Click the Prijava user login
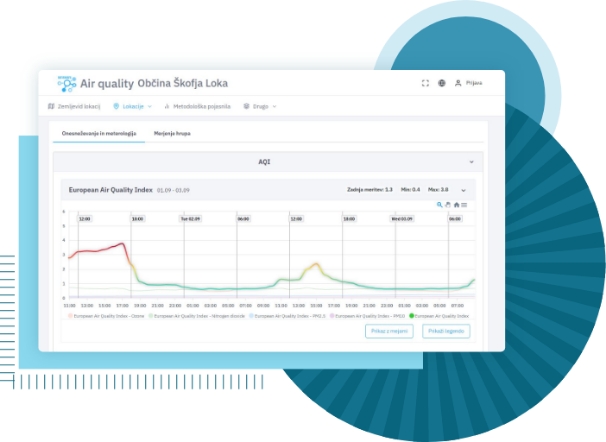Screen dimensions: 606x442 click(x=468, y=83)
